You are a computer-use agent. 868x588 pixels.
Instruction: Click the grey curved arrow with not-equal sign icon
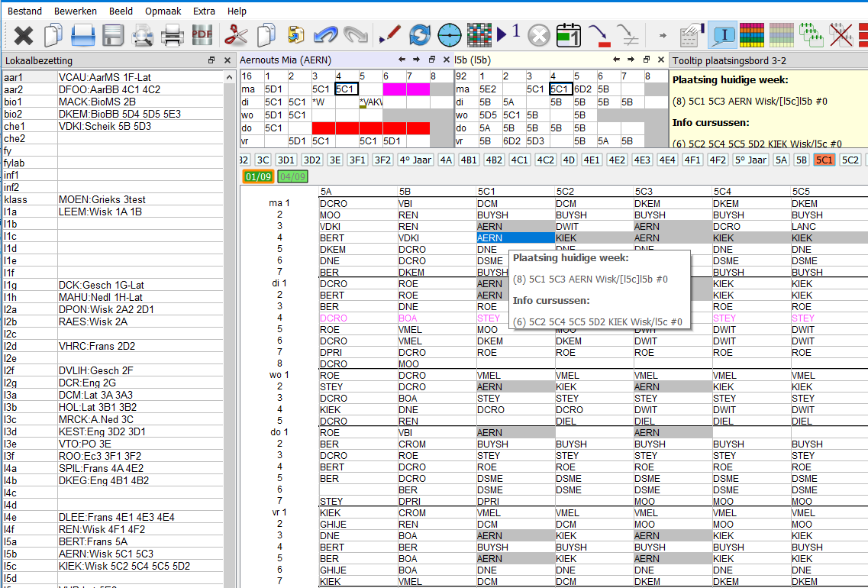[x=628, y=35]
